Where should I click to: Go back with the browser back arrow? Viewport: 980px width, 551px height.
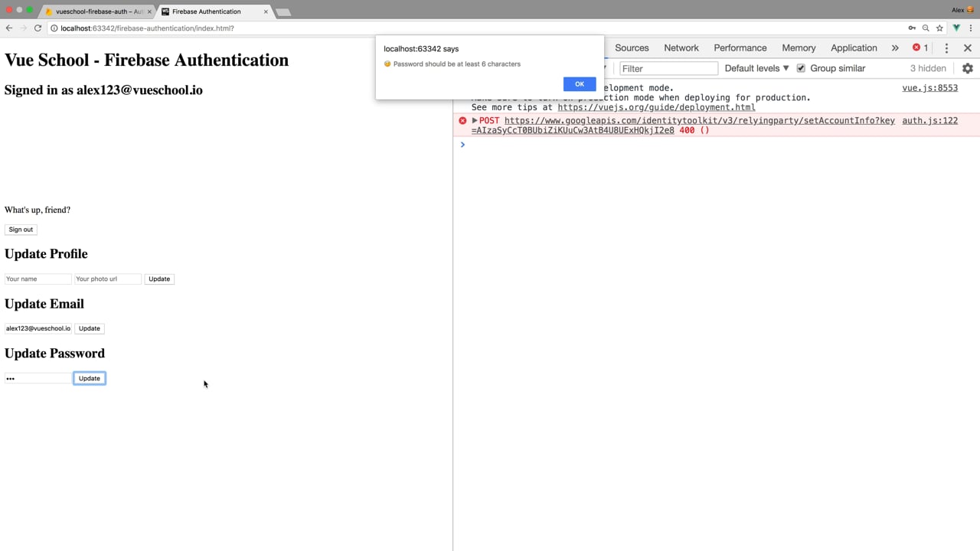[x=8, y=28]
